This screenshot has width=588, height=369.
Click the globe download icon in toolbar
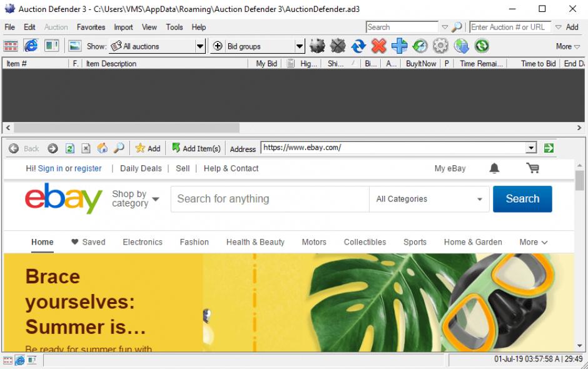point(461,46)
